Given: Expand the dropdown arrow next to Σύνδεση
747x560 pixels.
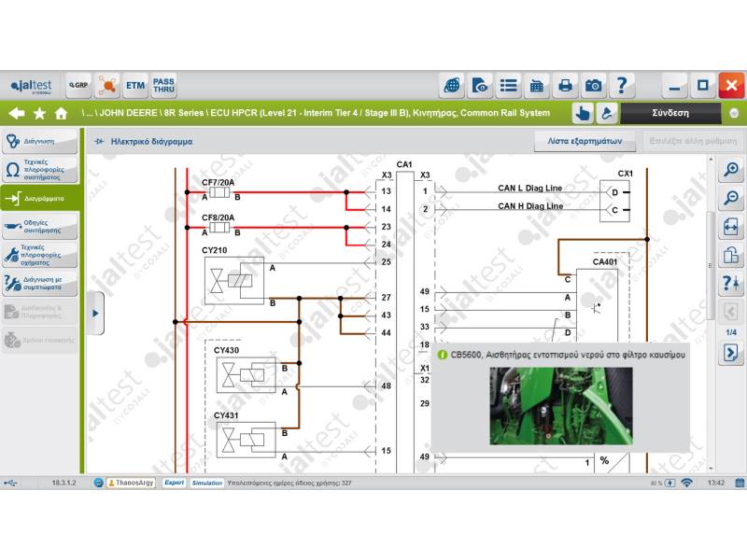Looking at the screenshot, I should click(x=734, y=113).
